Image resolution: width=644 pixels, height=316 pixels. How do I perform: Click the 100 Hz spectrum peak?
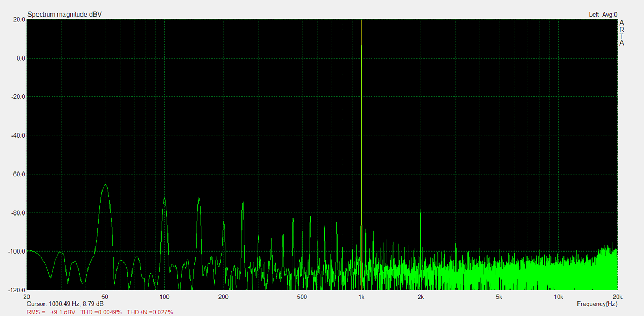[164, 199]
